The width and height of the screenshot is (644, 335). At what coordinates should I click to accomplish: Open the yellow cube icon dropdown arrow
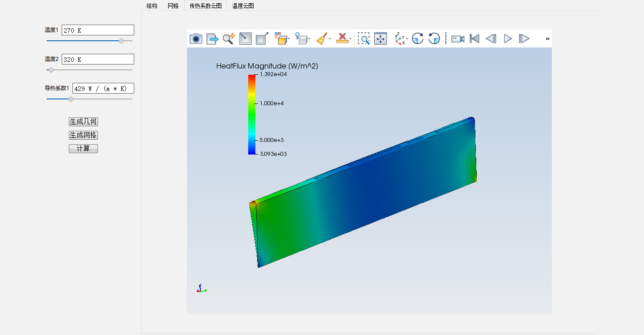[289, 39]
